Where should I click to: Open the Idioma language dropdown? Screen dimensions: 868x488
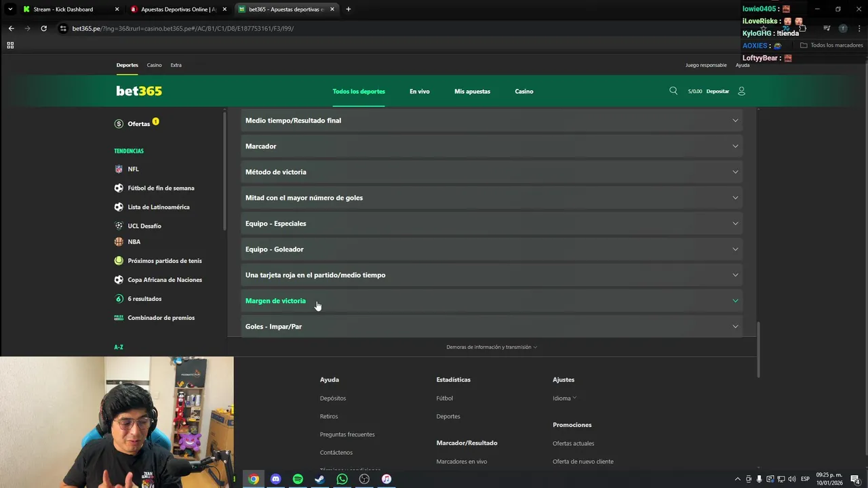tap(564, 399)
